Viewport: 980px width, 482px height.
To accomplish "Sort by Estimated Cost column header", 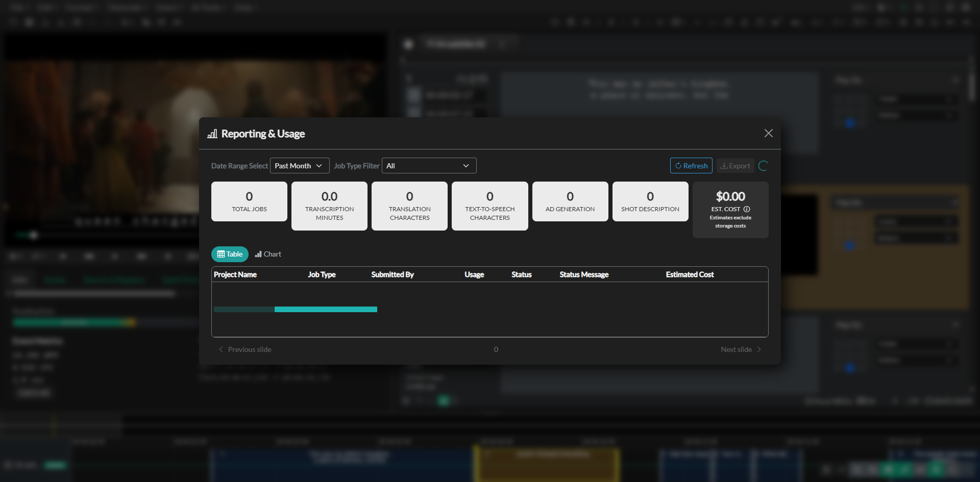I will tap(690, 274).
